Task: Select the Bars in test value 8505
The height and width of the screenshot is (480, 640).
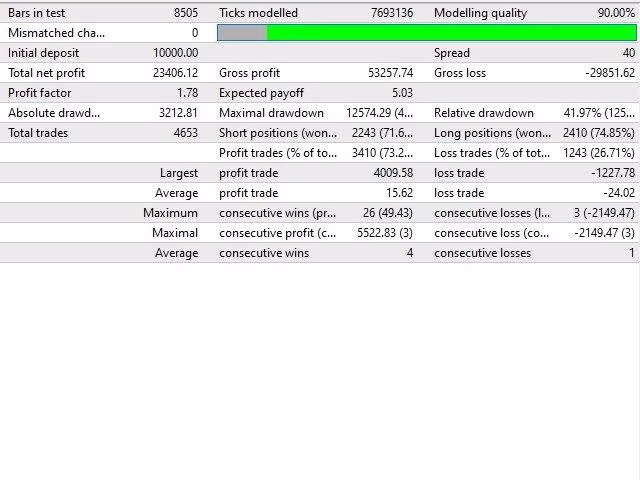Action: click(x=186, y=13)
